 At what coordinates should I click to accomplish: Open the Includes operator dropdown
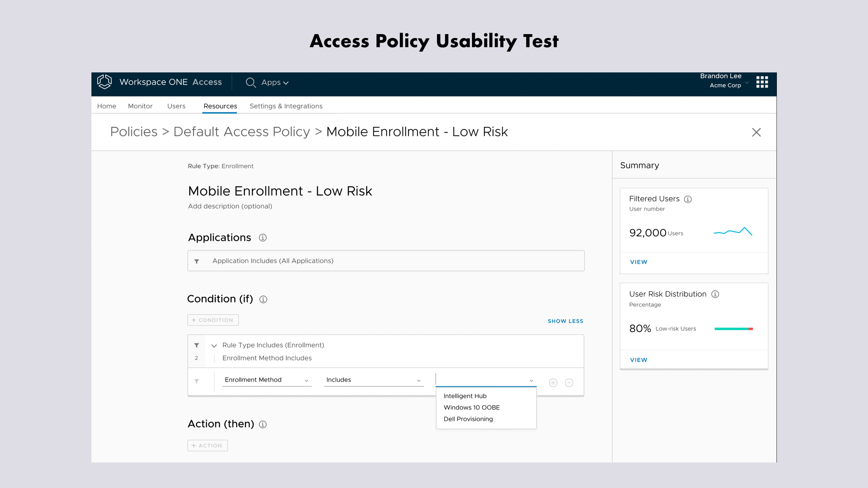click(373, 380)
